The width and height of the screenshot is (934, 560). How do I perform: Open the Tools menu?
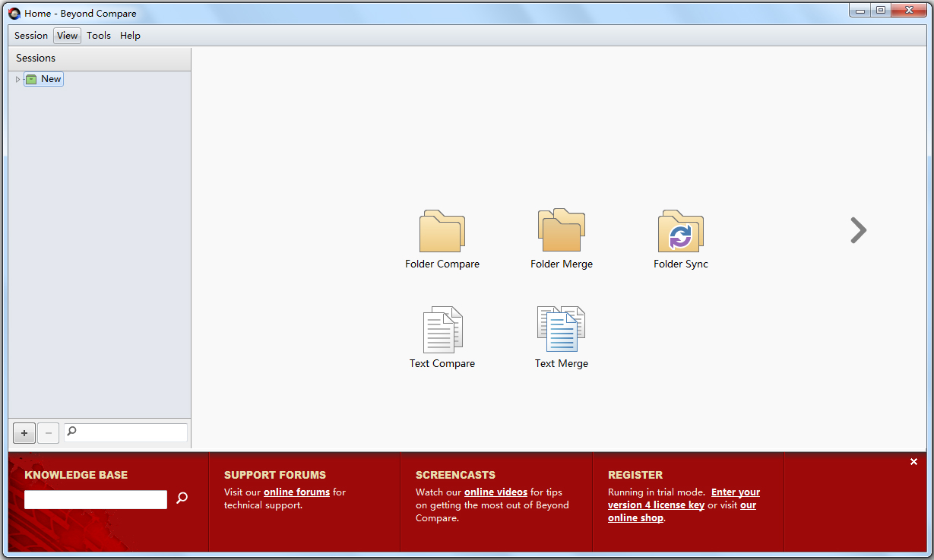(x=99, y=36)
